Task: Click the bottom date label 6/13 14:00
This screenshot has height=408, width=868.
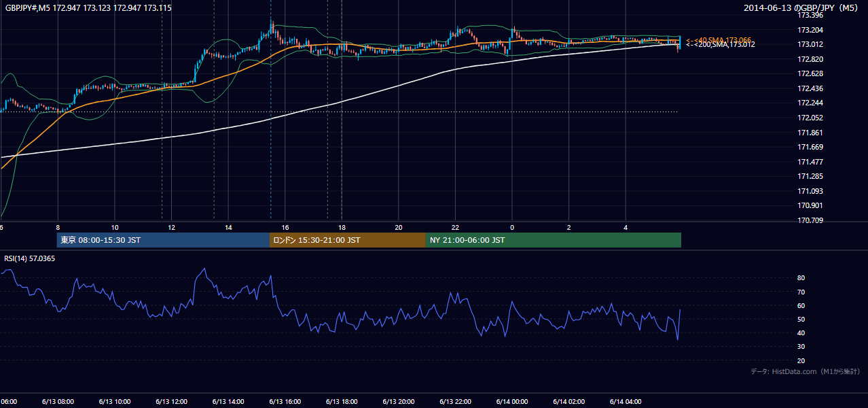Action: click(228, 401)
